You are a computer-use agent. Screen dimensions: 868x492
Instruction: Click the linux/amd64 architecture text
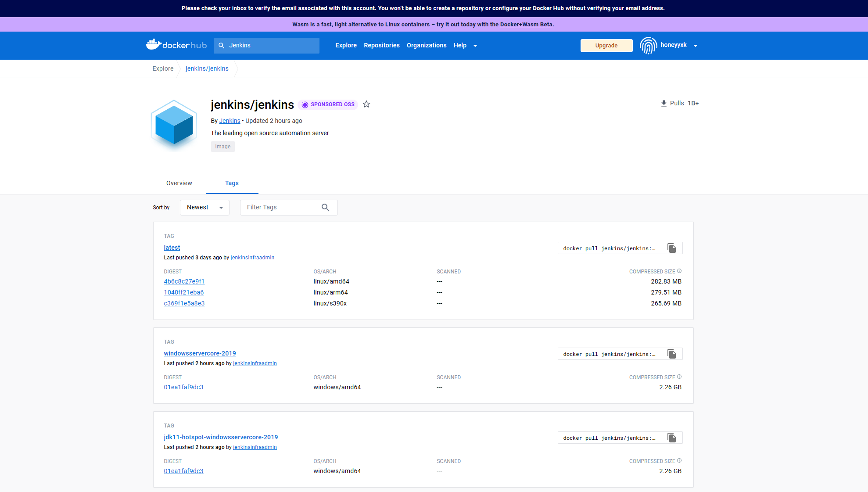tap(331, 281)
